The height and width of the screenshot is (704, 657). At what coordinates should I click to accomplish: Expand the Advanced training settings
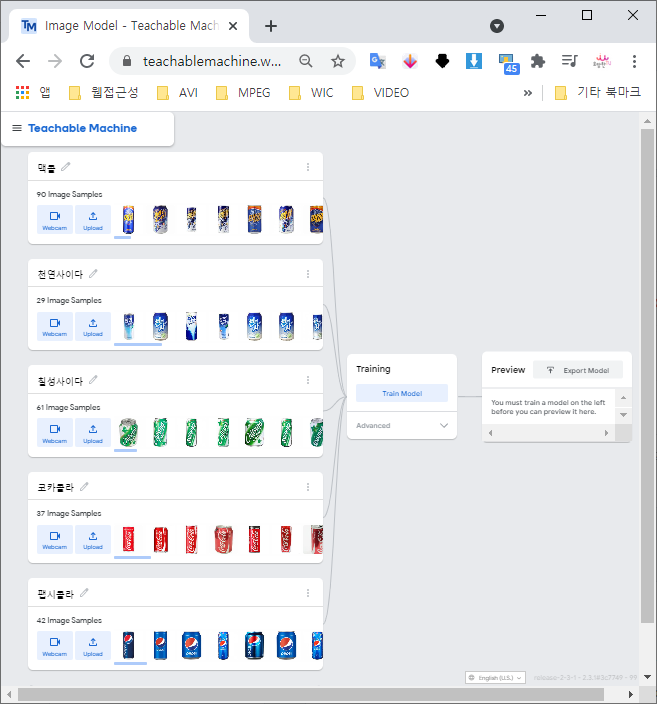click(x=402, y=425)
